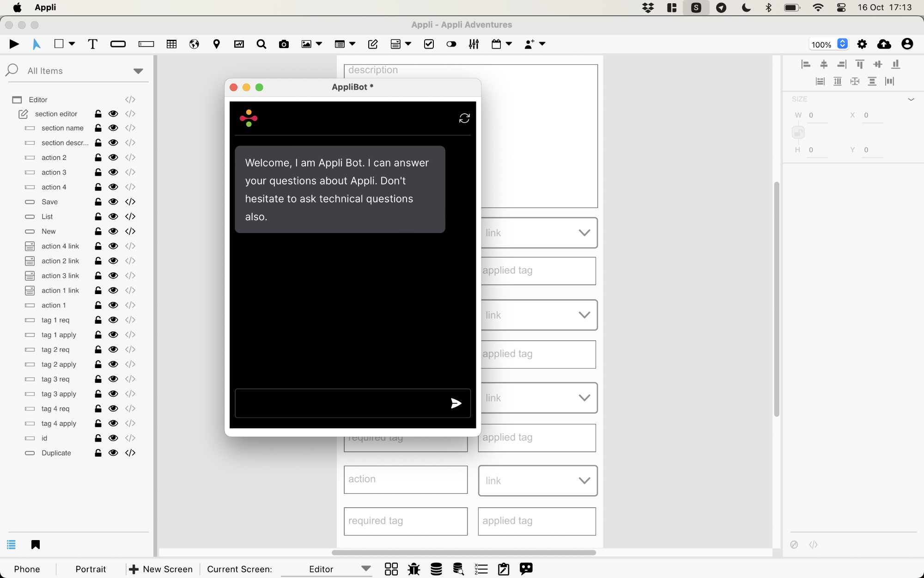Open the Appli menu in menu bar

pyautogui.click(x=45, y=7)
